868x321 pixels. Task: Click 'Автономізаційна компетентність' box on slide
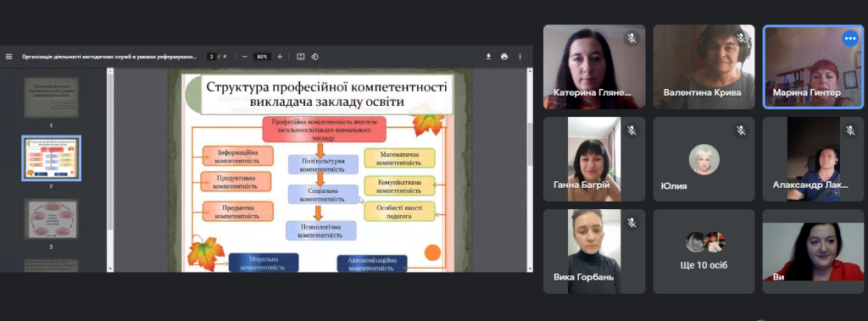(x=371, y=263)
